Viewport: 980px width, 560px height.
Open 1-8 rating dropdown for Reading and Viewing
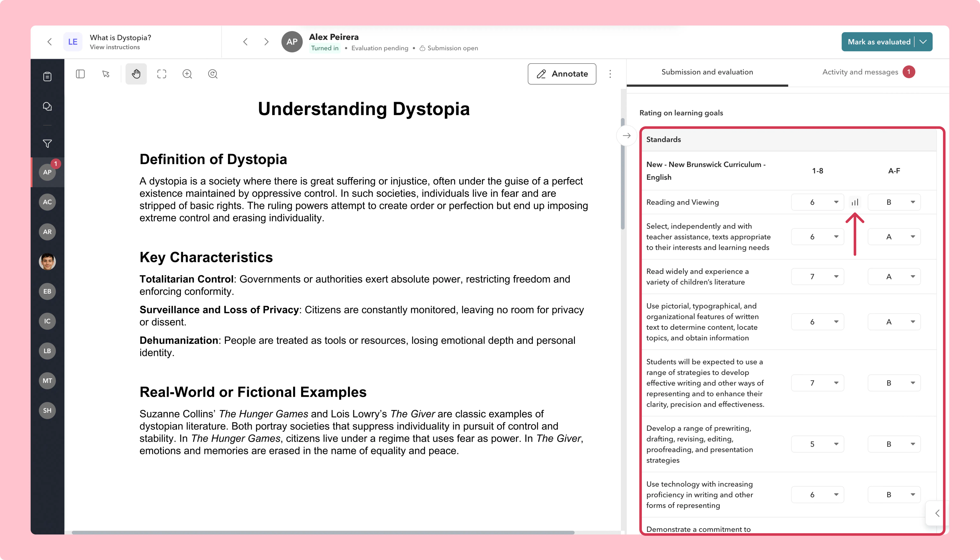(x=817, y=202)
